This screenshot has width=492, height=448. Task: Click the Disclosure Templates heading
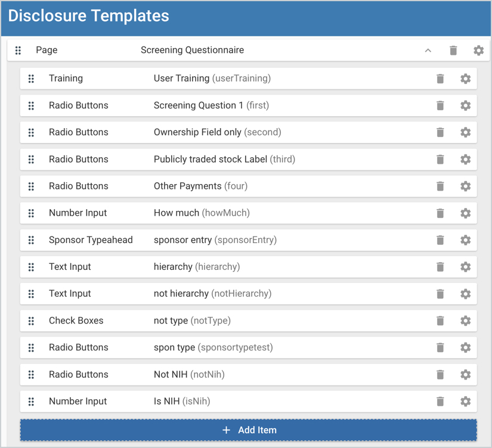88,15
